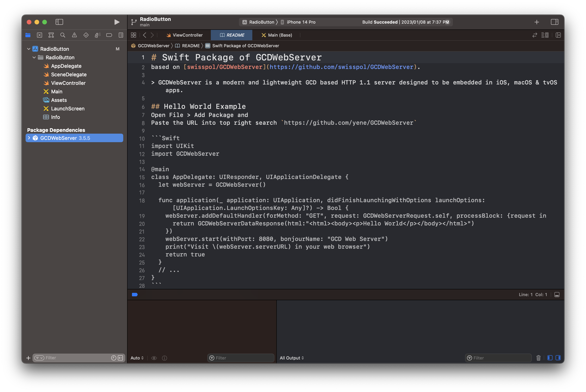Open swisspol/GCDWebServer GitHub link

pos(341,67)
